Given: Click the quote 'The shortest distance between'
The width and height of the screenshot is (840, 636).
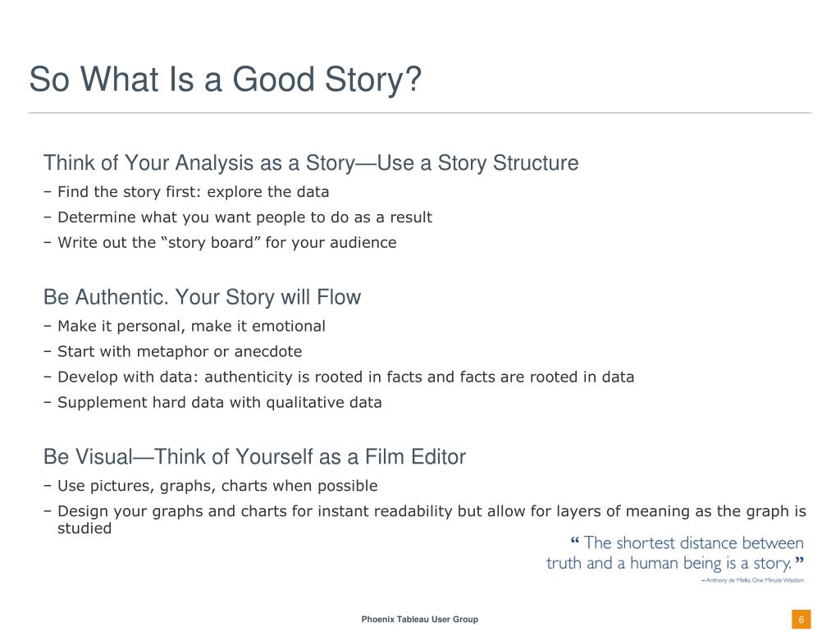Looking at the screenshot, I should (687, 542).
